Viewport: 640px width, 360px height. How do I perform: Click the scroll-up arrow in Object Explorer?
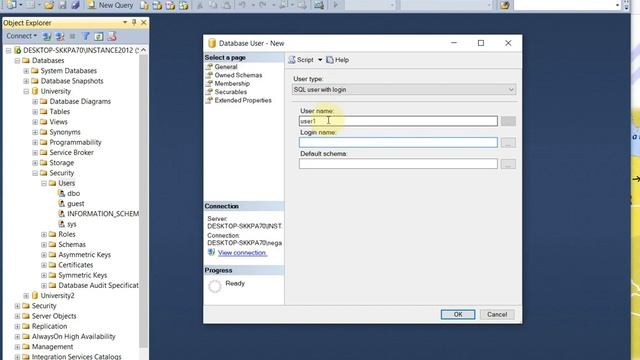point(143,50)
